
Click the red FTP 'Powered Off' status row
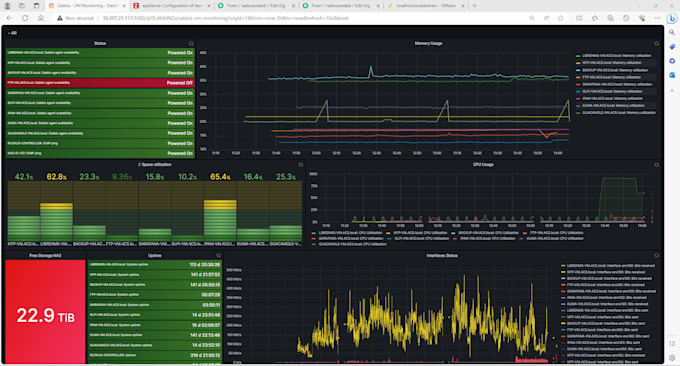tap(100, 83)
